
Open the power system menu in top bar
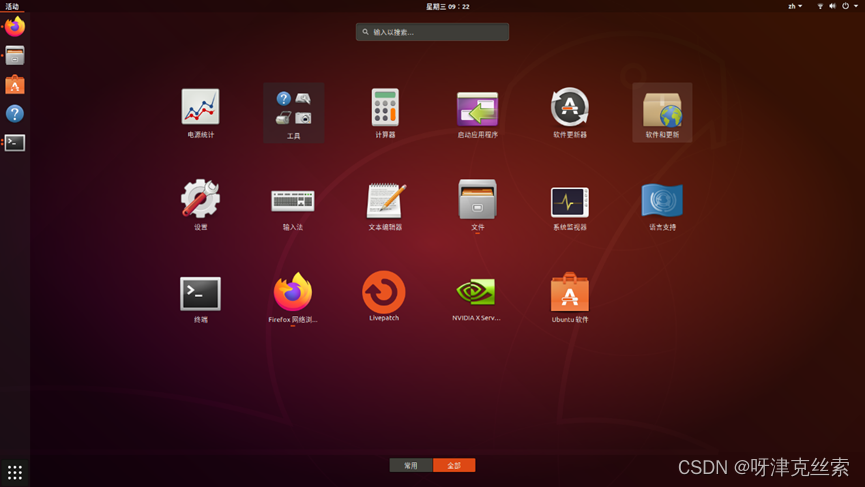[850, 6]
